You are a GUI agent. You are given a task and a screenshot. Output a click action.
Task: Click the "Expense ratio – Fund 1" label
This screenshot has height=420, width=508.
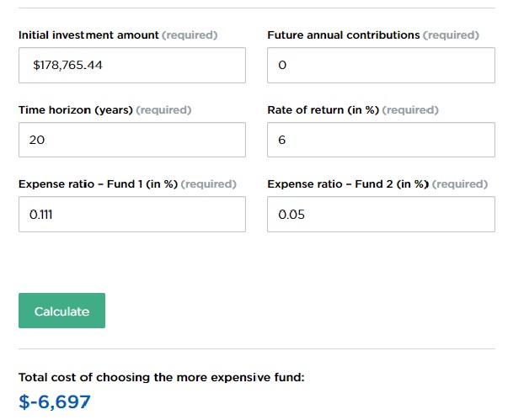pos(98,183)
